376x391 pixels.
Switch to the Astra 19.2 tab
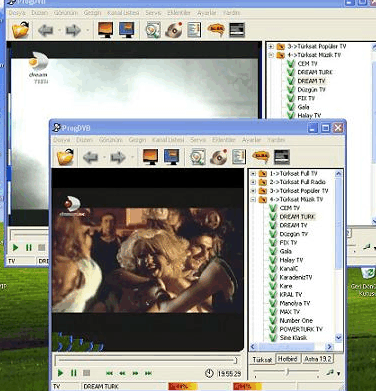317,359
